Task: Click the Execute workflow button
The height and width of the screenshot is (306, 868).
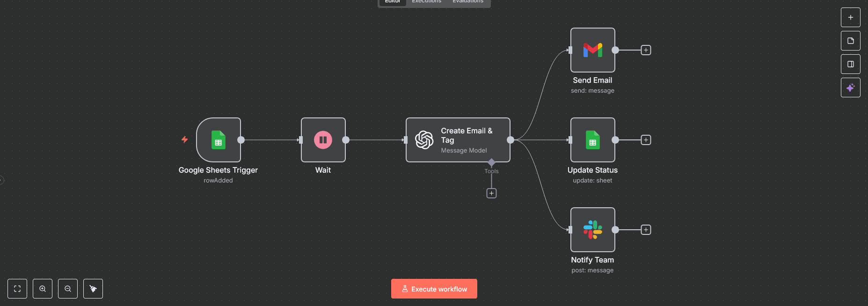Action: tap(434, 289)
